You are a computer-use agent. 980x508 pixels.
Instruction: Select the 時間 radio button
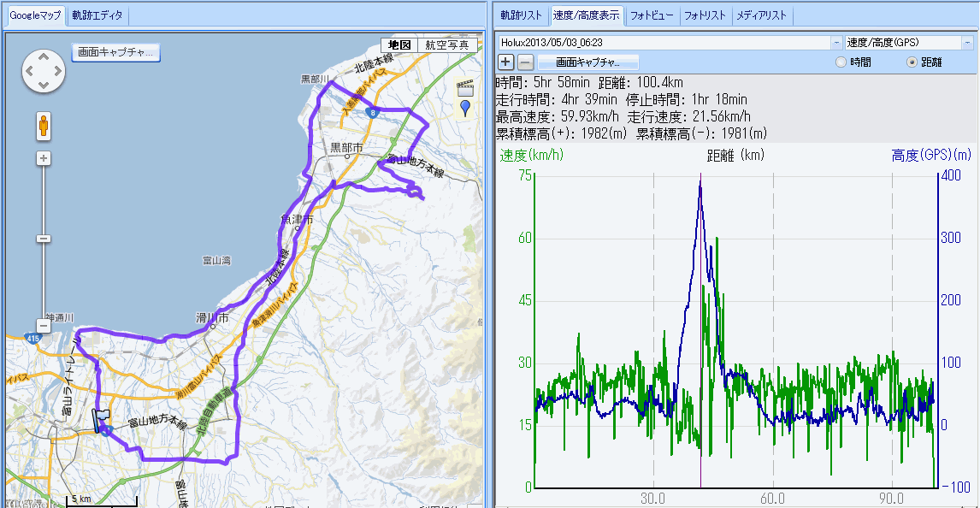841,62
